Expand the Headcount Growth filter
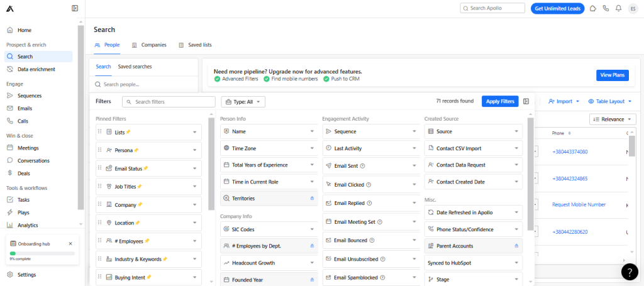The height and width of the screenshot is (286, 644). (269, 263)
